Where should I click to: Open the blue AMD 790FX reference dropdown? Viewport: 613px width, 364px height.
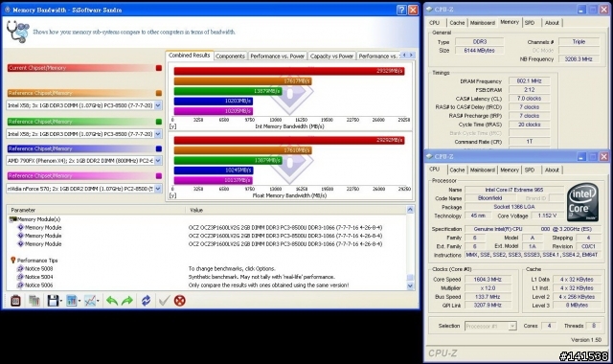pyautogui.click(x=158, y=160)
